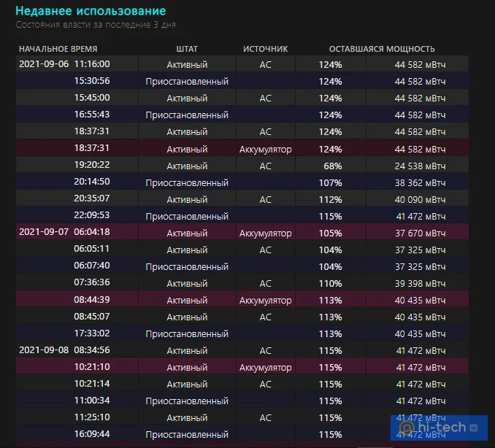Image resolution: width=495 pixels, height=448 pixels.
Task: Select the 39 398 мВтч value
Action: [420, 283]
